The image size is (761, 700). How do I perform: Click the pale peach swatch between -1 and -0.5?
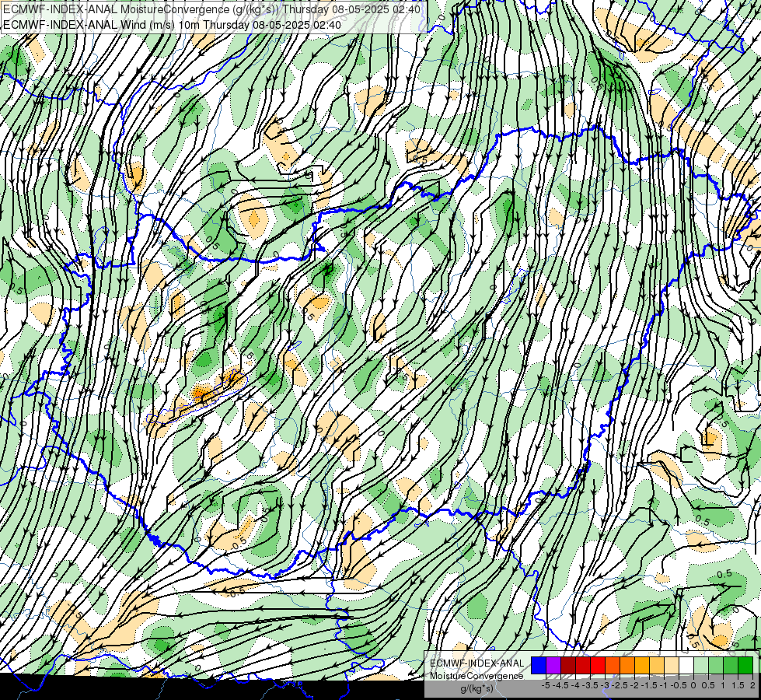point(672,666)
